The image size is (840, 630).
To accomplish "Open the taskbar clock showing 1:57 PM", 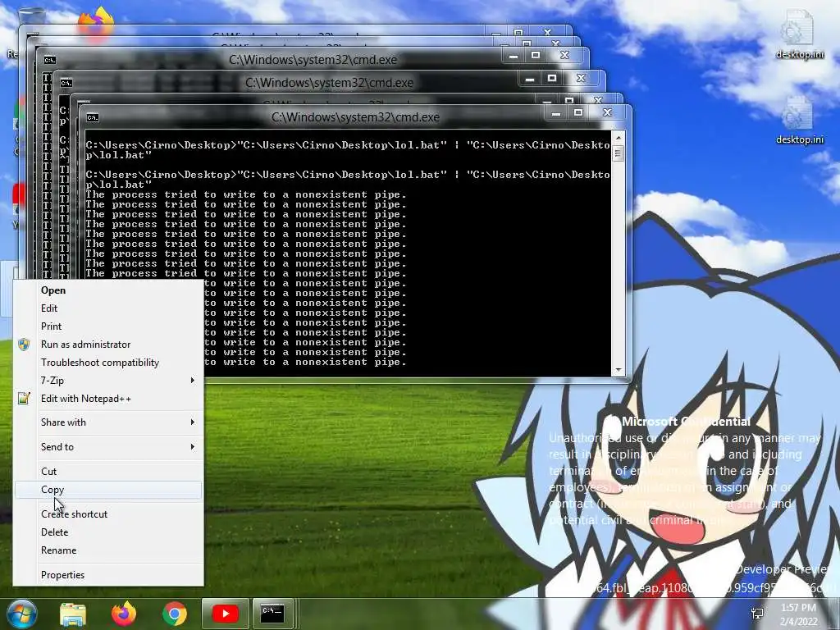I will tap(798, 608).
